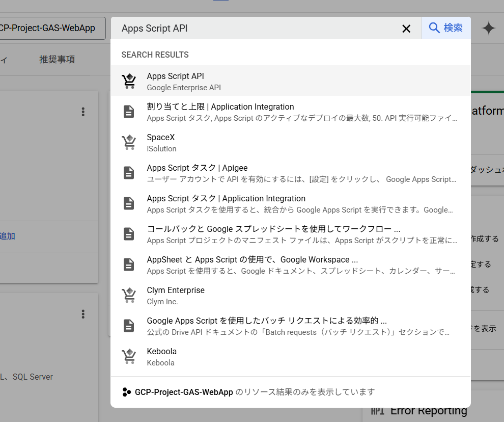Click GCP-Project-GAS-WebApp in the resource footer
504x422 pixels.
184,392
